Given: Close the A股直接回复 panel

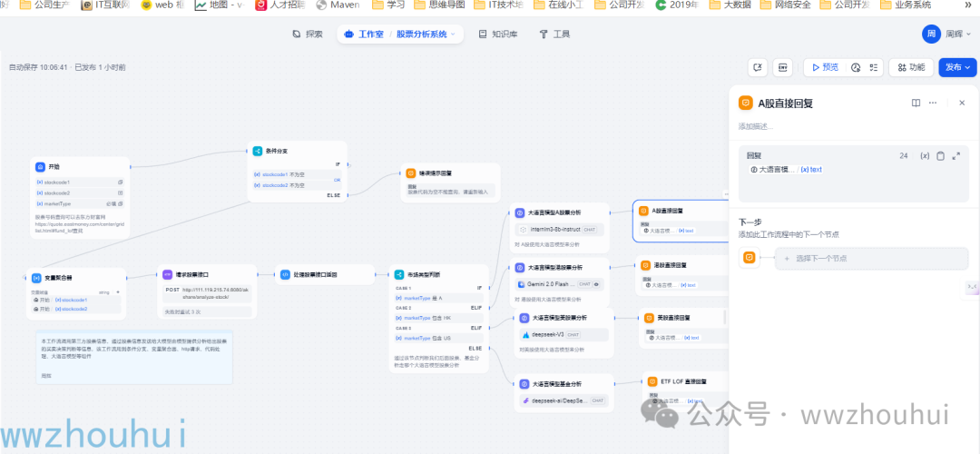Looking at the screenshot, I should [962, 104].
